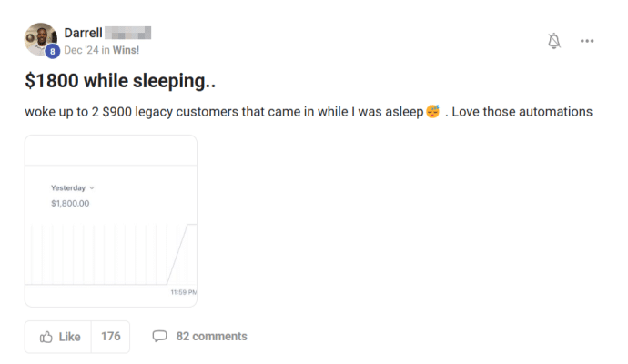This screenshot has width=628, height=364.
Task: Click the Like button label
Action: [70, 337]
